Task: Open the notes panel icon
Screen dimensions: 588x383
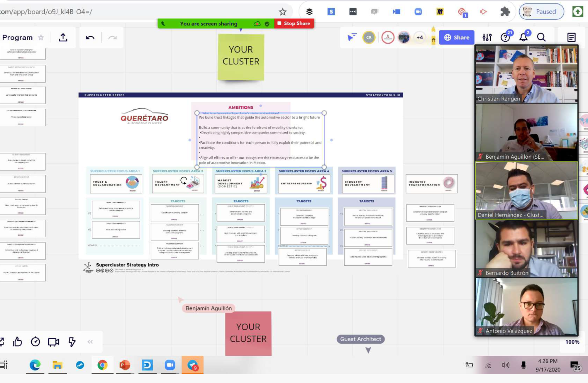Action: point(571,38)
